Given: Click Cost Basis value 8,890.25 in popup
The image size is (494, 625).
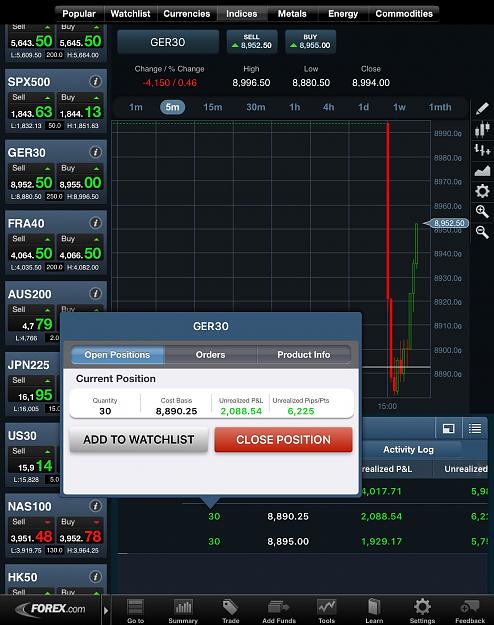Looking at the screenshot, I should coord(176,411).
